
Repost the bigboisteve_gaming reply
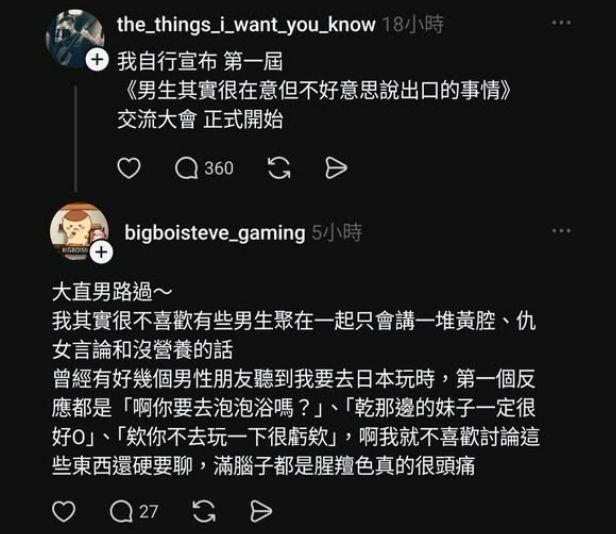pos(204,511)
